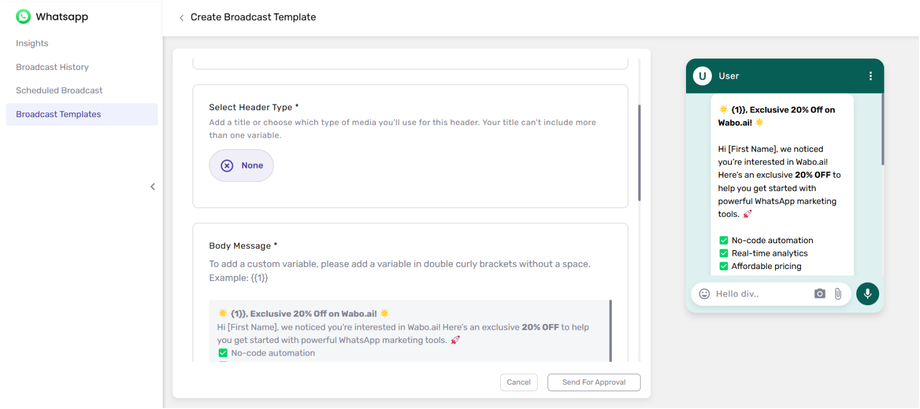Click in the Body Message text area

[x=409, y=332]
